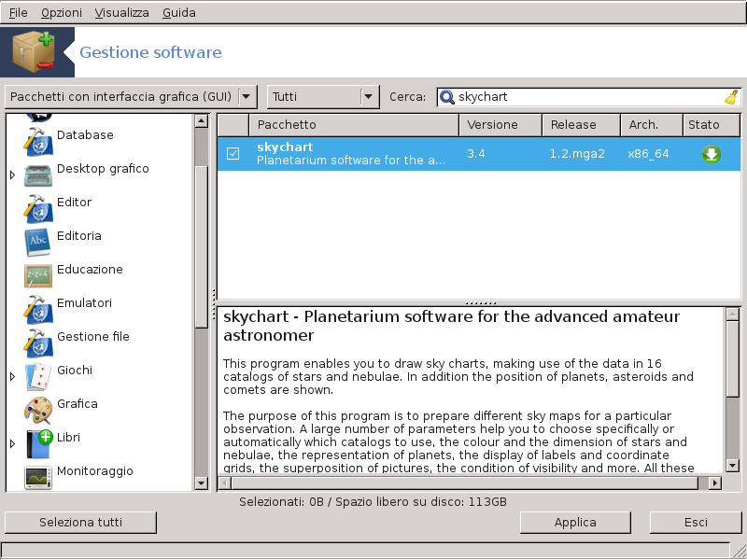The image size is (747, 560).
Task: Click the Editoria Abc book icon
Action: (x=37, y=243)
